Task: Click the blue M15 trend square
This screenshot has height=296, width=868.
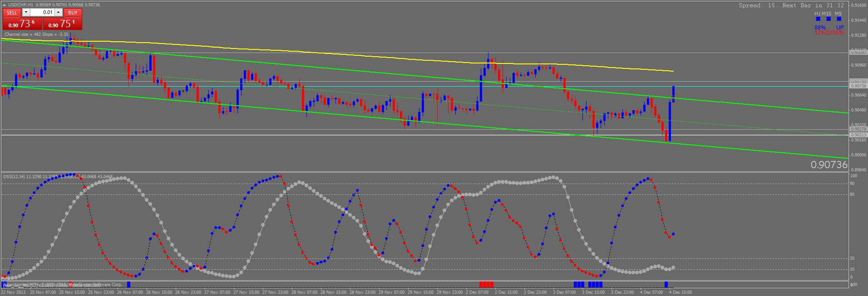Action: click(x=829, y=19)
